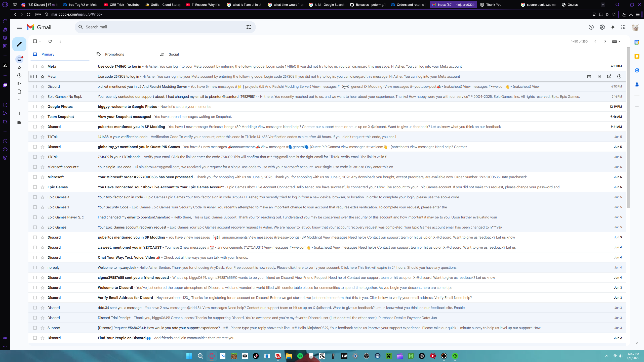Go to Sent mail in sidebar
The width and height of the screenshot is (644, 362).
(19, 83)
